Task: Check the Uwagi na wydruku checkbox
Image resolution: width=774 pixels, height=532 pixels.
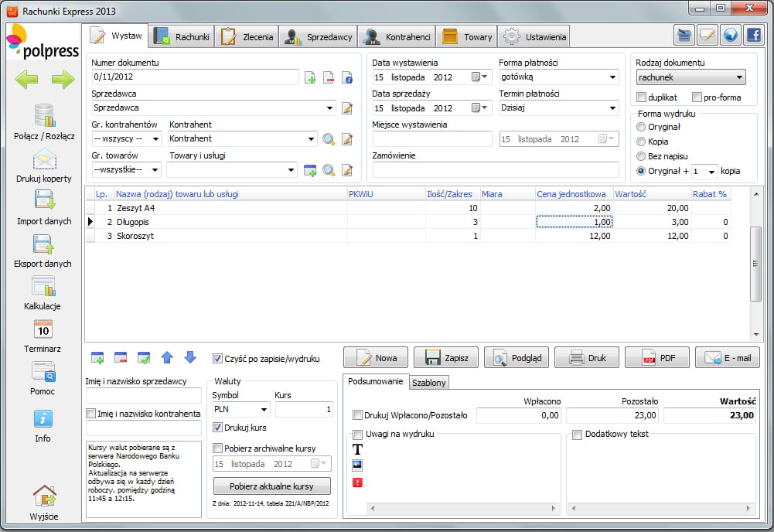Action: pyautogui.click(x=358, y=435)
